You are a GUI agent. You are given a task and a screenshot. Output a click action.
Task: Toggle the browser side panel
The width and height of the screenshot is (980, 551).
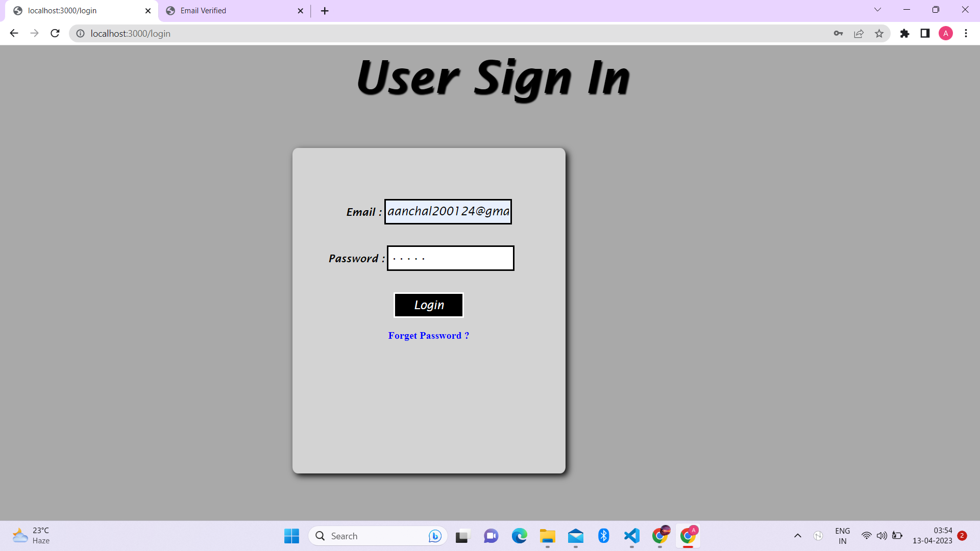point(925,33)
